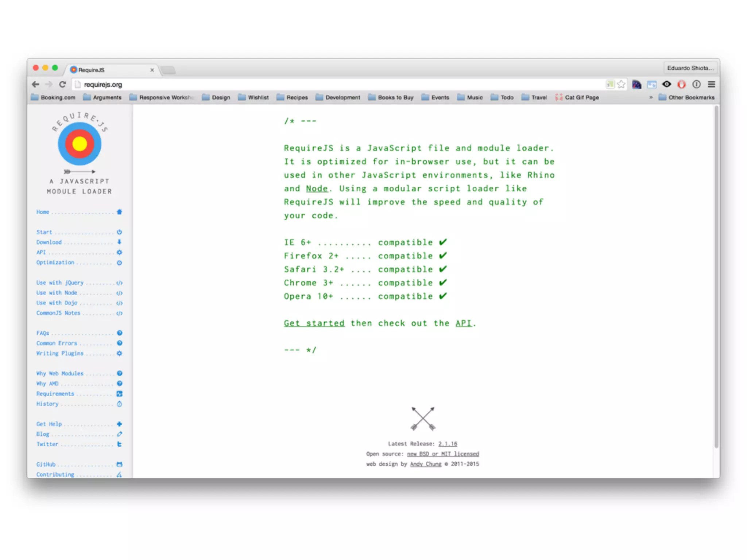Open the Optimization sidebar link
This screenshot has height=560, width=747.
tap(55, 262)
